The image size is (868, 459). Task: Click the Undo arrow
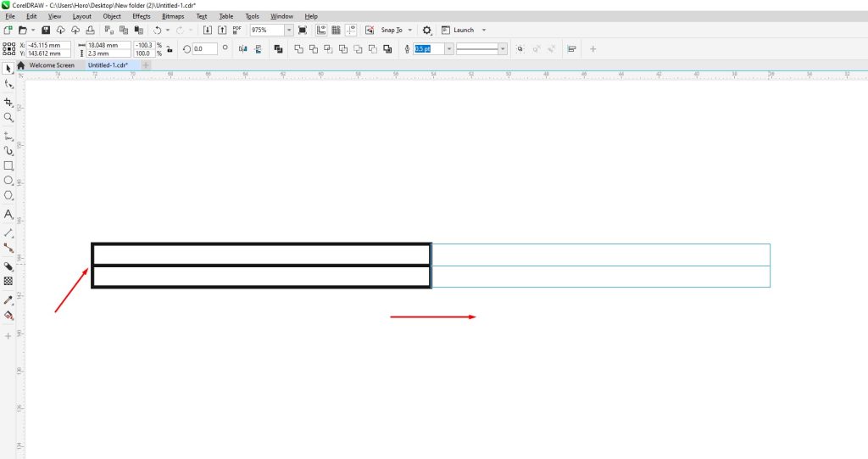click(x=157, y=30)
